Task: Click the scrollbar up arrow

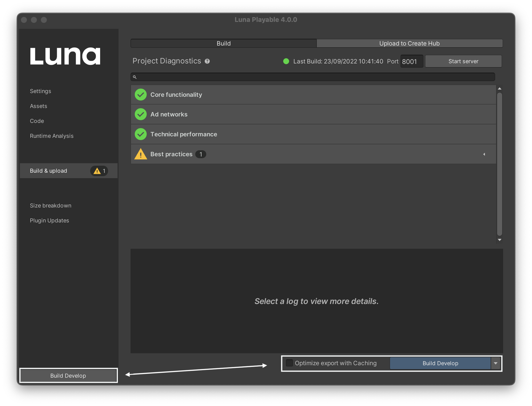Action: tap(499, 89)
